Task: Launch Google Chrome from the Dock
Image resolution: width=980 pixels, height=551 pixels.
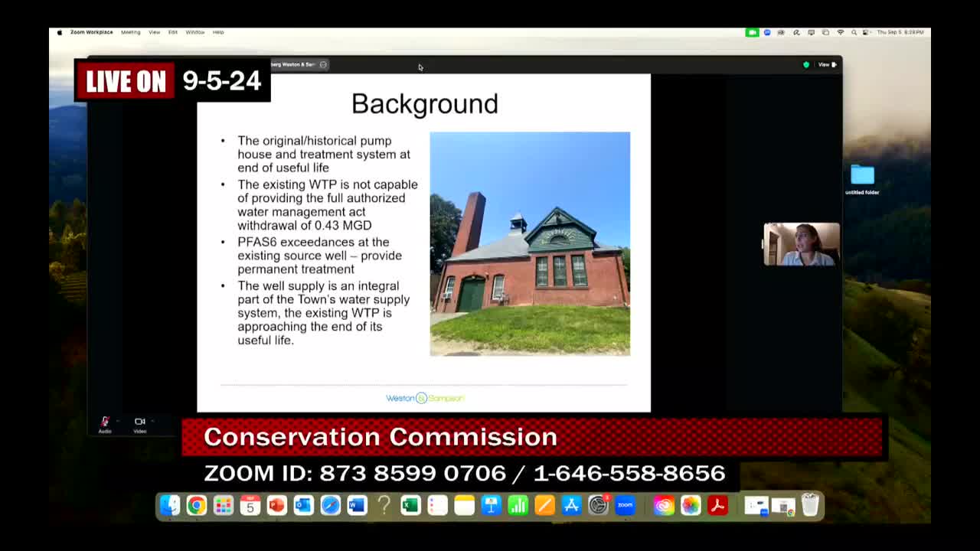Action: [197, 505]
